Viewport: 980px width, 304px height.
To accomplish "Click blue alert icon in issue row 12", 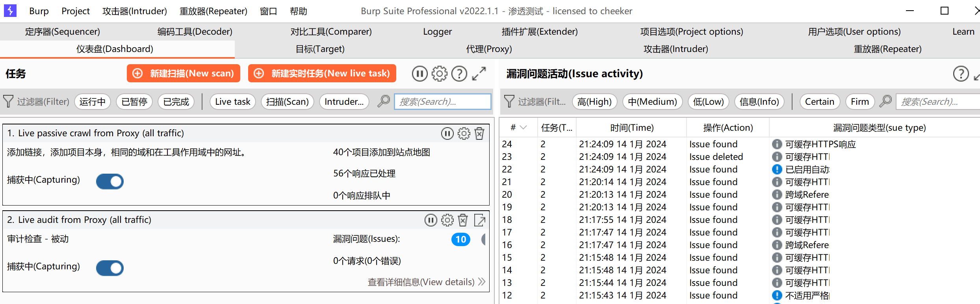I will click(x=777, y=295).
